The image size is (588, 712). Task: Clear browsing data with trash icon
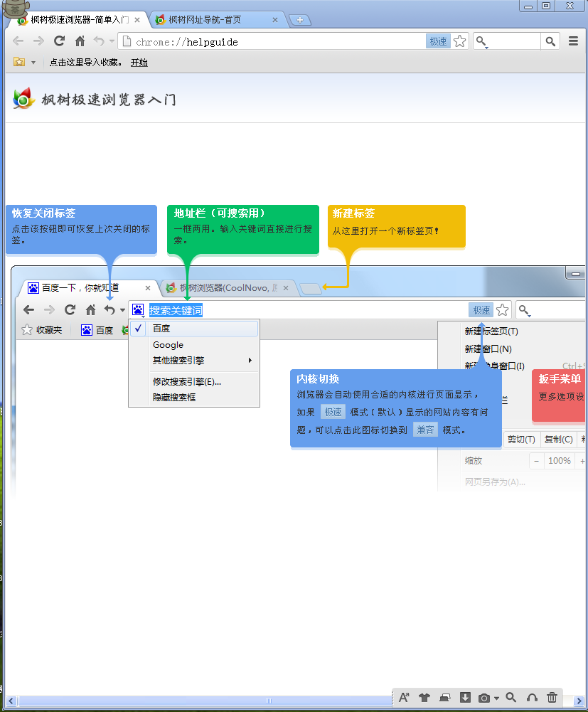[x=552, y=698]
